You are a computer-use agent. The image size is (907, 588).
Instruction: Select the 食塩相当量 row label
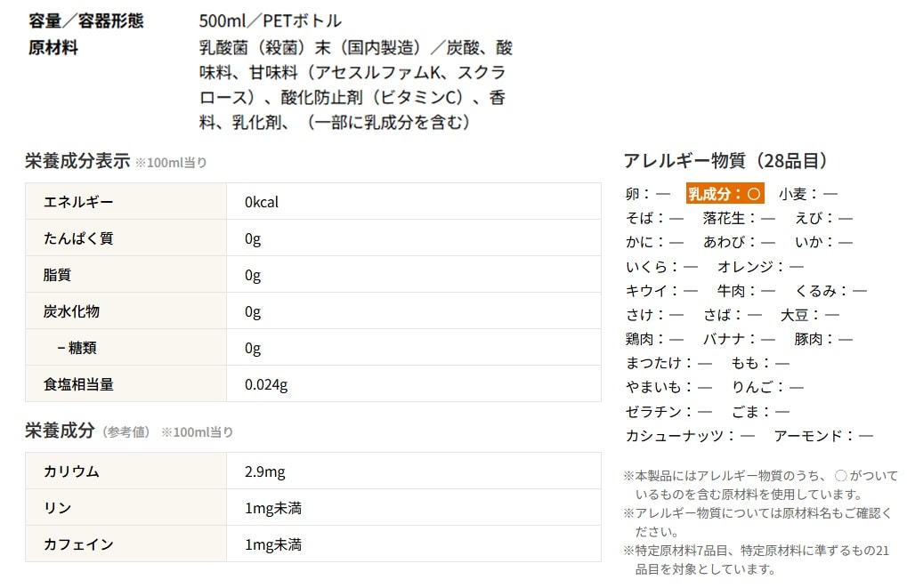[78, 384]
